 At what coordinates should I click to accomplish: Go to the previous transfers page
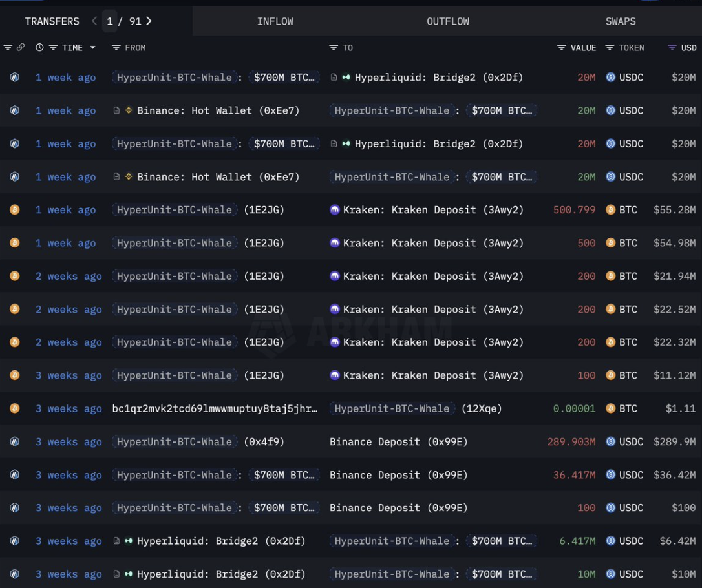[x=94, y=21]
